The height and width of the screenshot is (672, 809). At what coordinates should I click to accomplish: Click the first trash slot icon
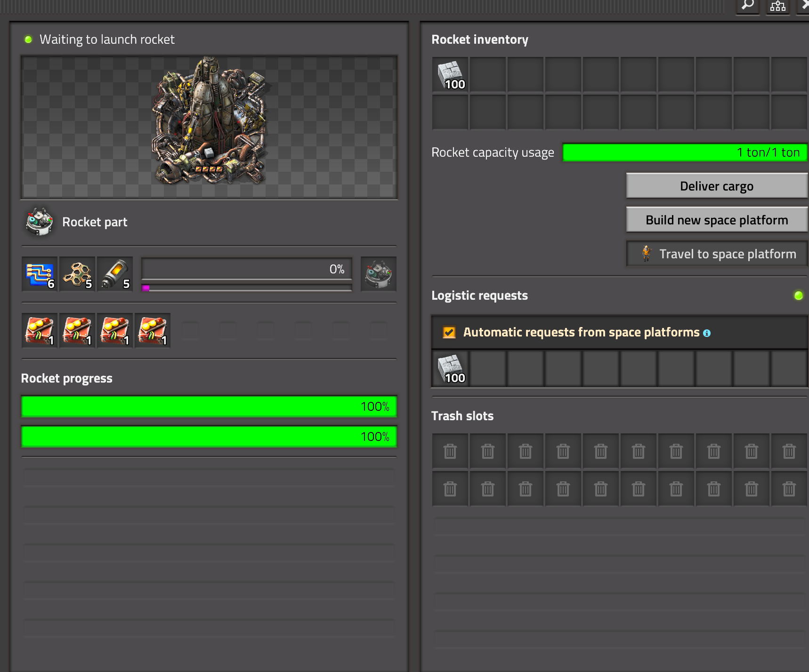click(x=450, y=451)
